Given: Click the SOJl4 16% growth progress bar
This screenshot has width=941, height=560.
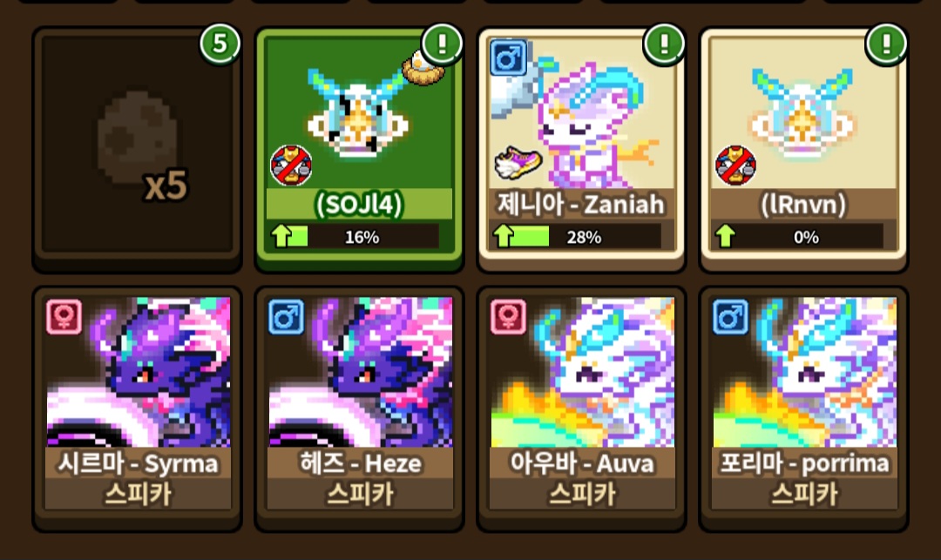Looking at the screenshot, I should [354, 237].
